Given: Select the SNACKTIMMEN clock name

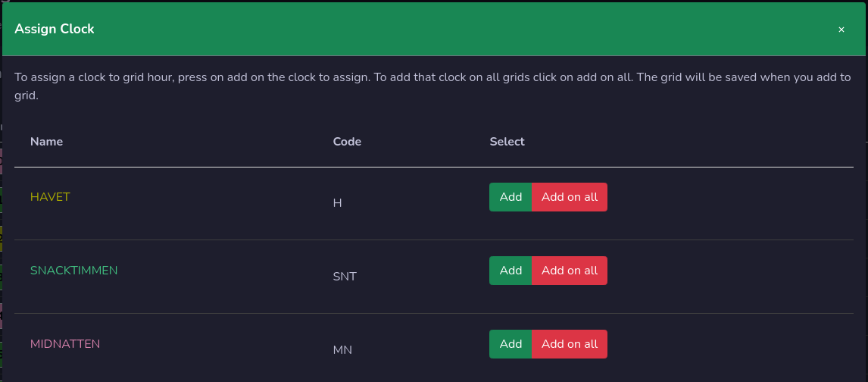Looking at the screenshot, I should (x=73, y=271).
